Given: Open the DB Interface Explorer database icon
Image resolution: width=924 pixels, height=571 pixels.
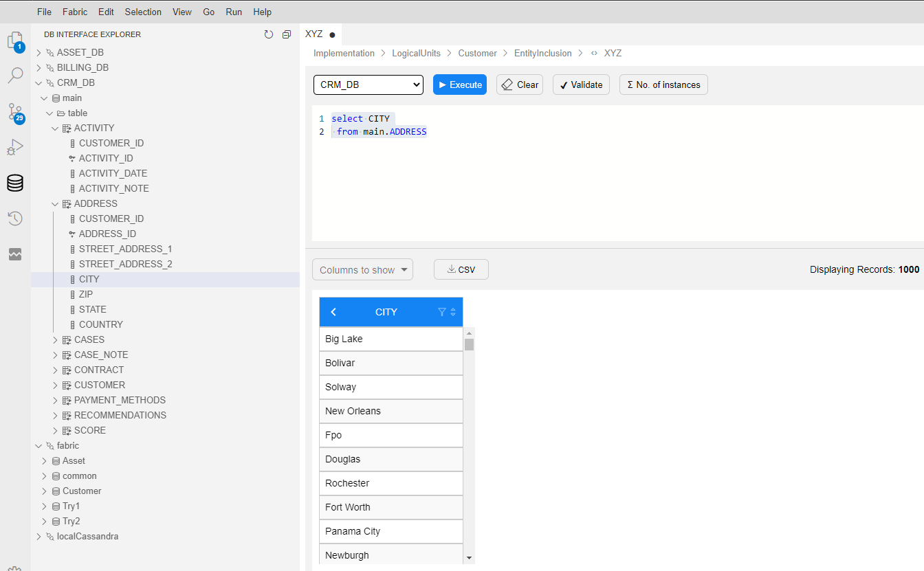Looking at the screenshot, I should click(x=15, y=183).
